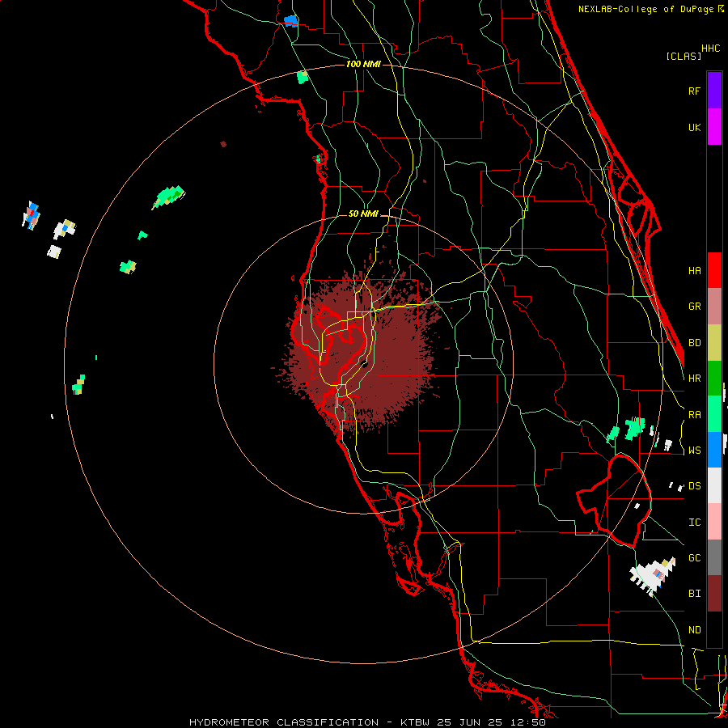Click the HA red legend swatch

click(714, 270)
